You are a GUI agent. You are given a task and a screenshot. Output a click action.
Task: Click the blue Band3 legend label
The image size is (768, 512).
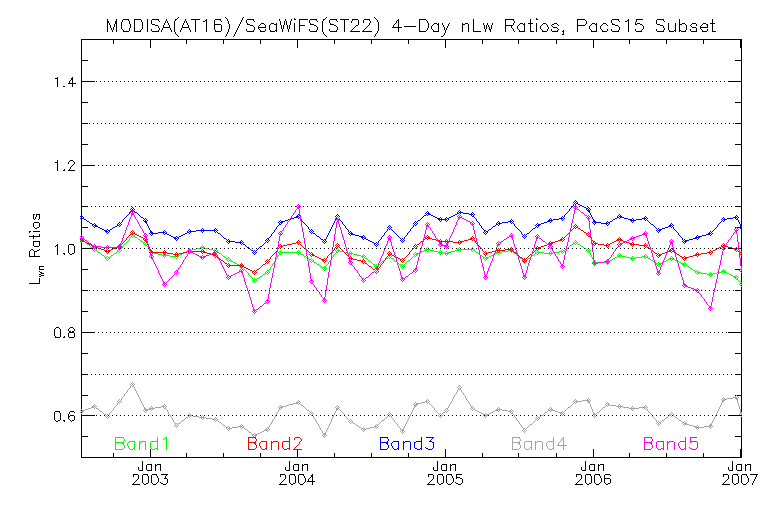pyautogui.click(x=407, y=444)
